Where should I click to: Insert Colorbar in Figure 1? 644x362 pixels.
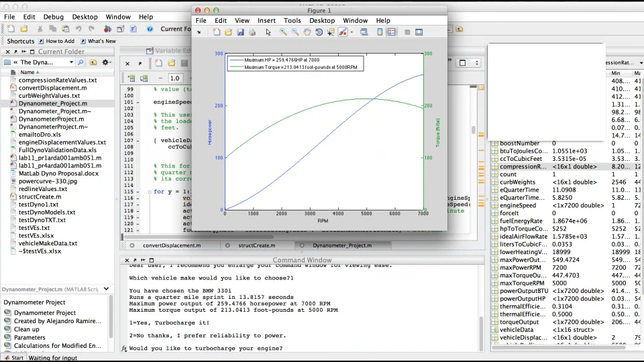[380, 32]
